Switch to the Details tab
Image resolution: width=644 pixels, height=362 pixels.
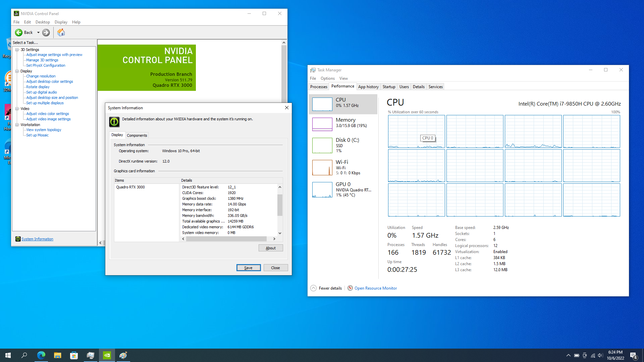pyautogui.click(x=419, y=87)
